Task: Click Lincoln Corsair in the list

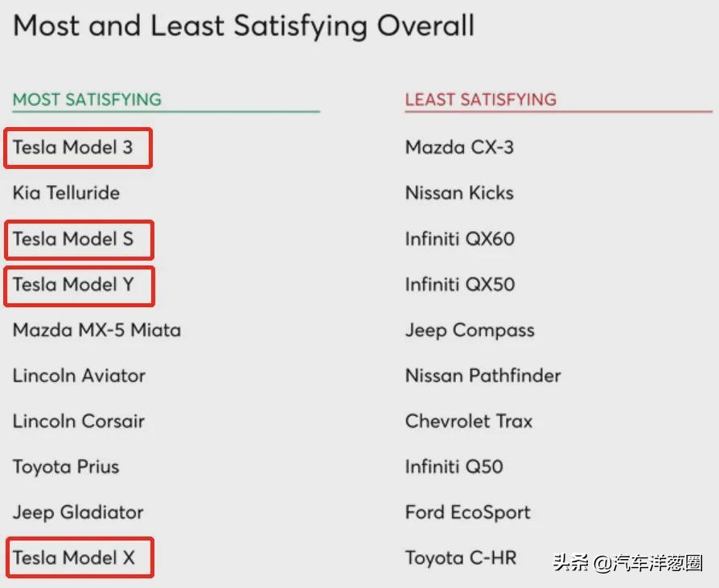Action: click(79, 421)
